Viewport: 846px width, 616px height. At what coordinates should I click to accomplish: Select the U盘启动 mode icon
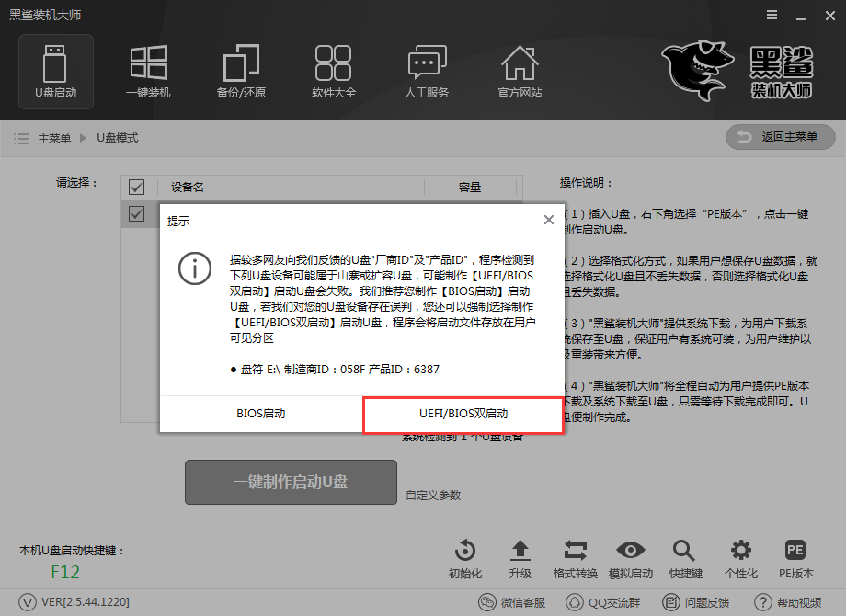[x=56, y=72]
